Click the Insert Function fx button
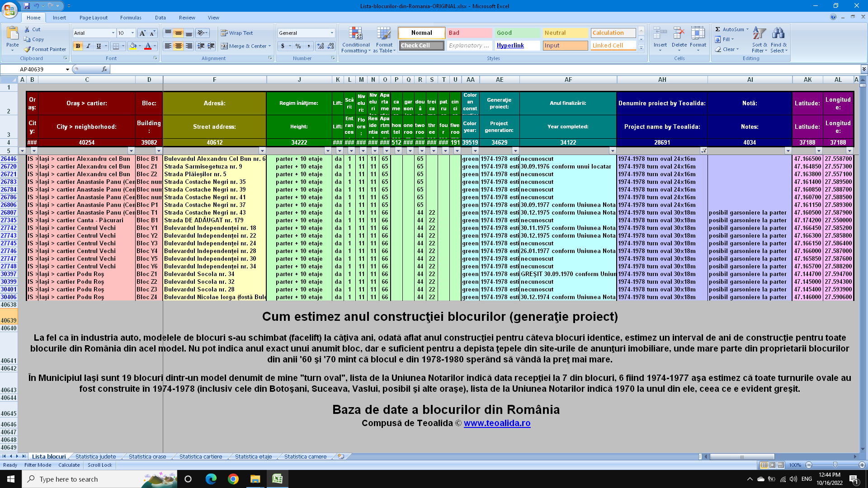This screenshot has width=868, height=488. (104, 69)
